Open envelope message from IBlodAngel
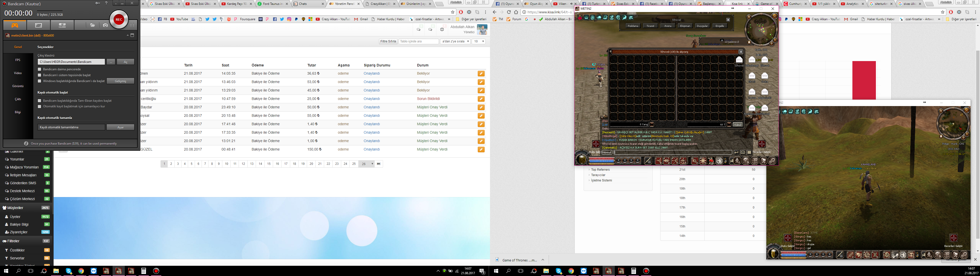 [752, 60]
